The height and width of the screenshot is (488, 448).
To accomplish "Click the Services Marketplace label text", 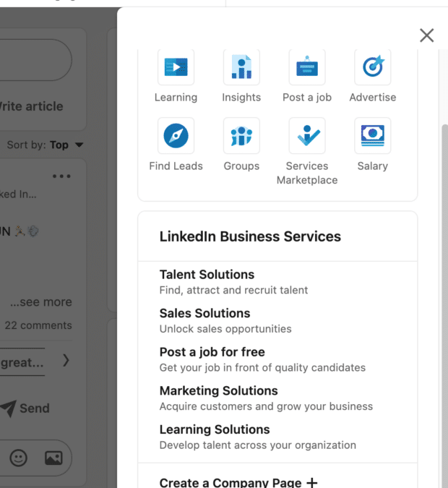I will tap(307, 173).
